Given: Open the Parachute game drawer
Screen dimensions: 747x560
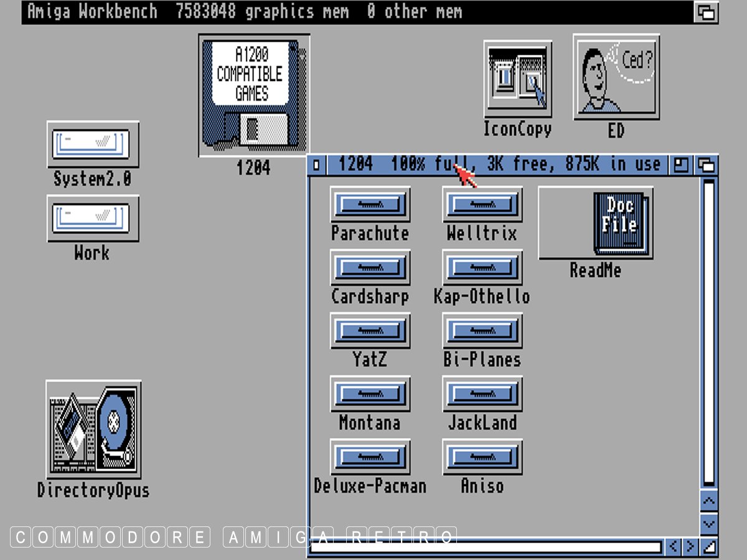Looking at the screenshot, I should tap(370, 205).
